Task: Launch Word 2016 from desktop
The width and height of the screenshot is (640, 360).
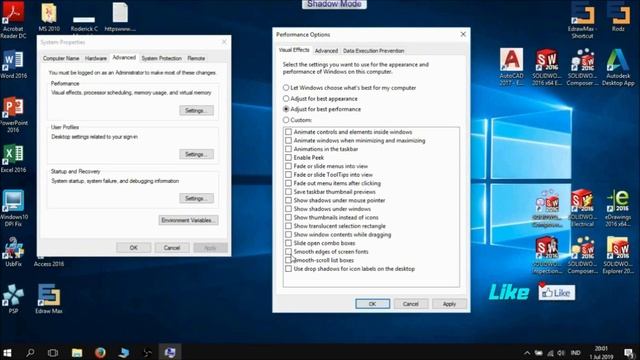Action: (13, 64)
